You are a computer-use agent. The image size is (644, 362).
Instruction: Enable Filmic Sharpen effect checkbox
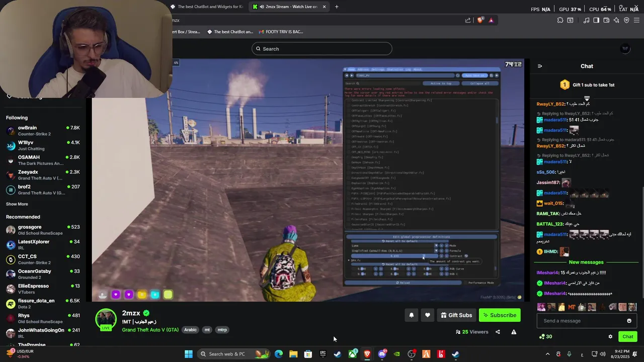tap(349, 214)
